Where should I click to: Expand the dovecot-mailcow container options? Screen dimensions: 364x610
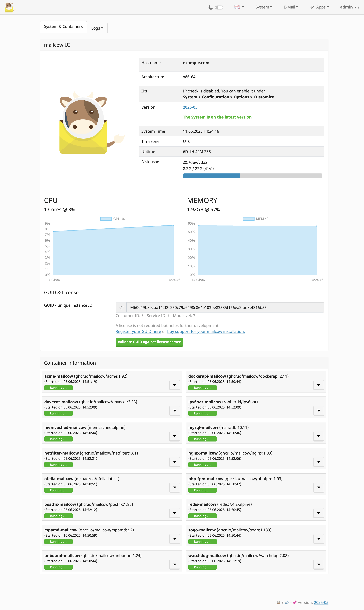pyautogui.click(x=175, y=410)
